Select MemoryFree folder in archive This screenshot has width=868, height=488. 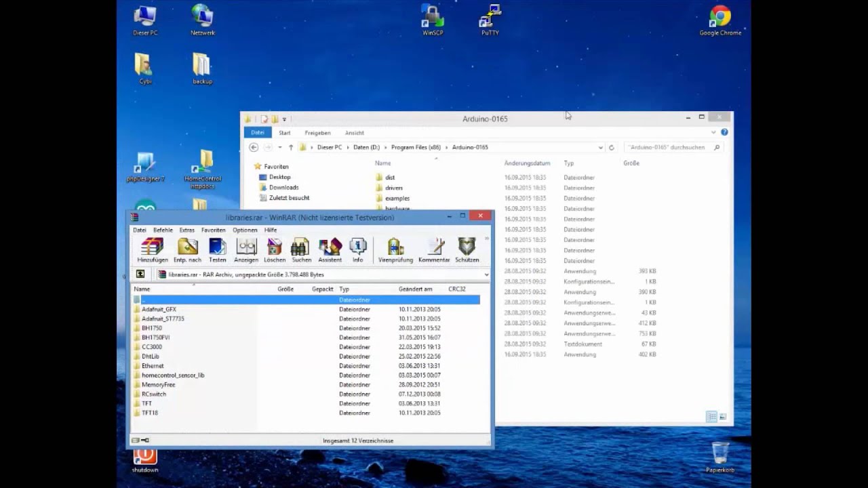(158, 385)
